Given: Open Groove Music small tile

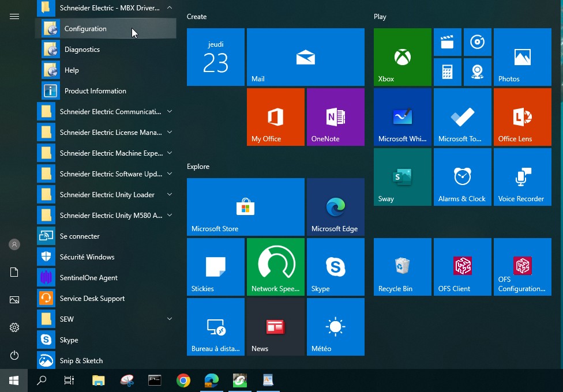Looking at the screenshot, I should pos(478,42).
